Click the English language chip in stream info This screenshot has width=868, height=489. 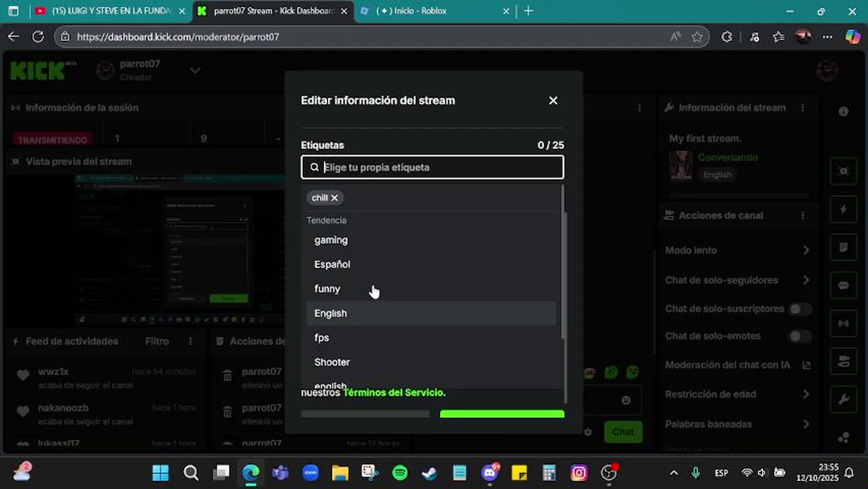(x=717, y=175)
